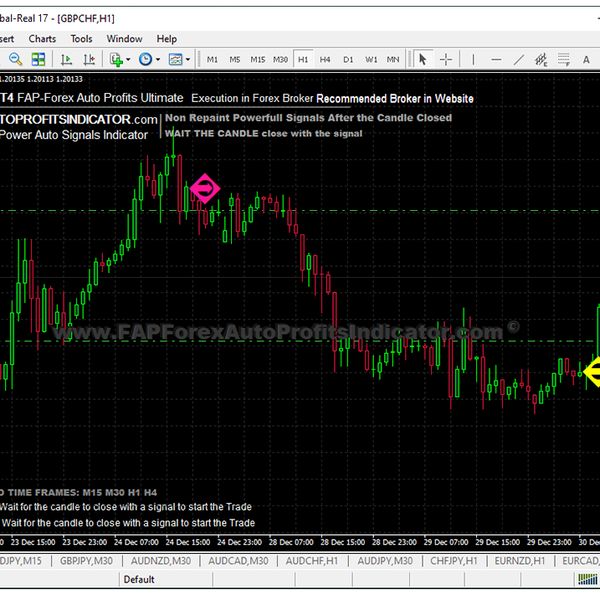Image resolution: width=600 pixels, height=600 pixels.
Task: Select the Text label A tool
Action: pos(586,60)
